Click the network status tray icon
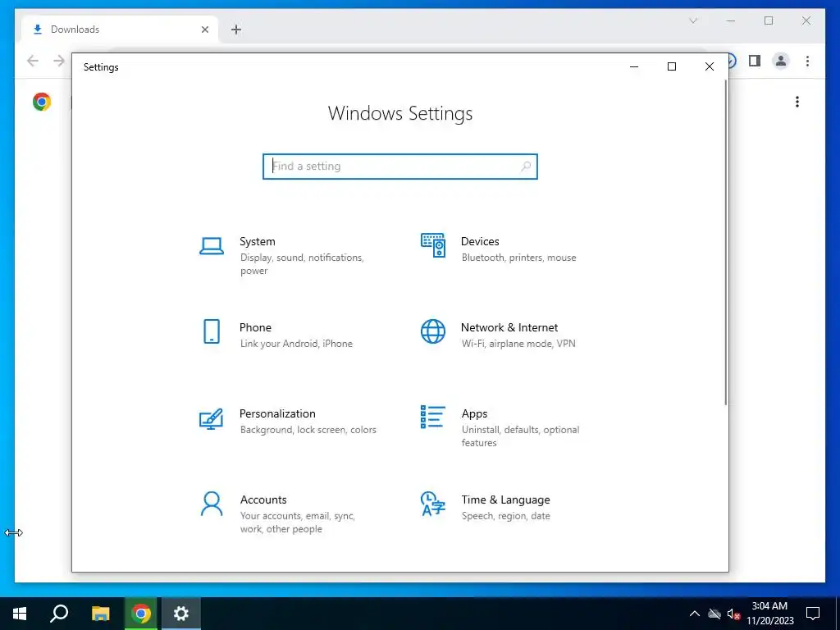The image size is (840, 630). click(x=714, y=614)
